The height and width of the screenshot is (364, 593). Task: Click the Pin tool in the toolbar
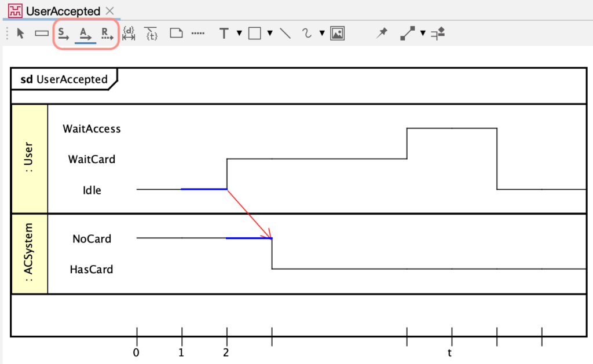pyautogui.click(x=382, y=33)
